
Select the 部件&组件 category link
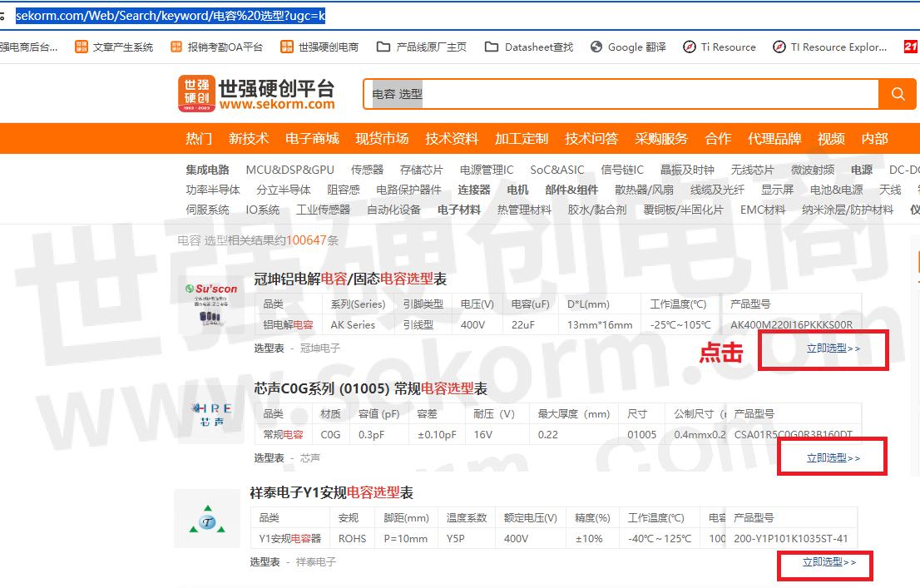571,190
